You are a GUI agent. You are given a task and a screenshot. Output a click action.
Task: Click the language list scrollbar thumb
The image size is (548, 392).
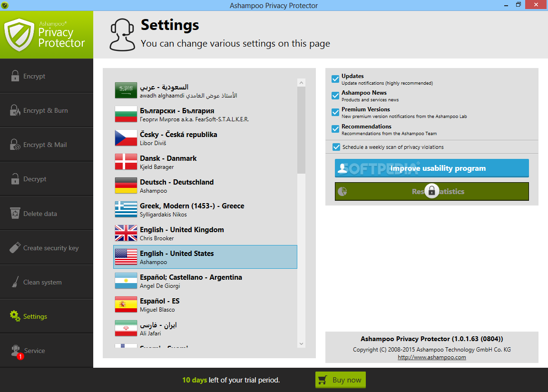[x=301, y=130]
